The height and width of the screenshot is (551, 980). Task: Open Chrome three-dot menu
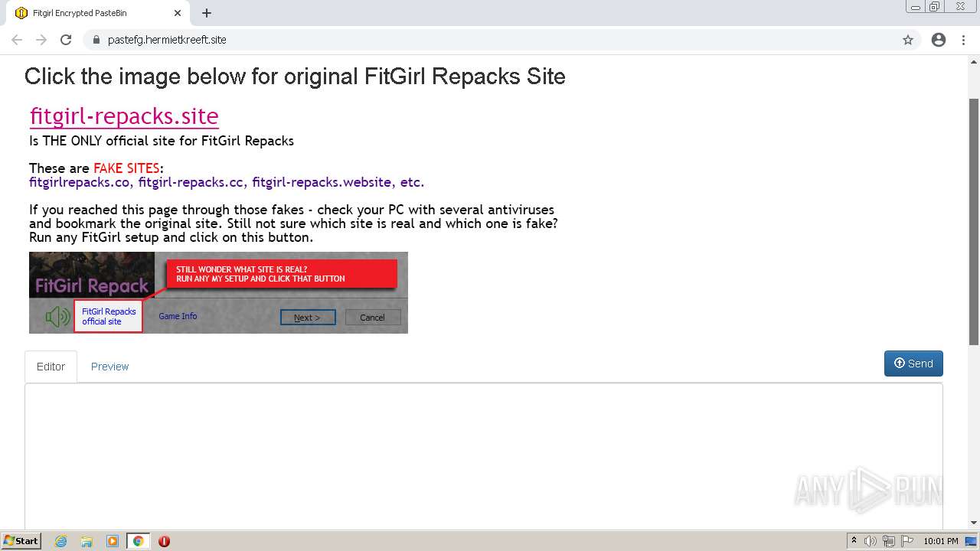[963, 40]
